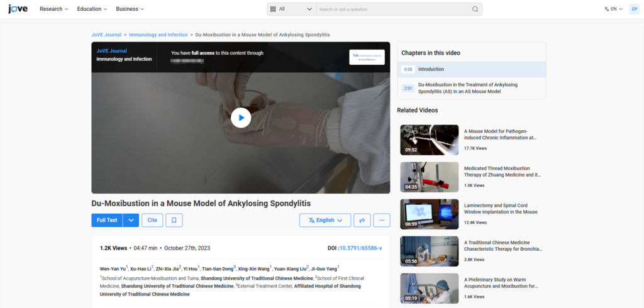Click the share arrow icon

coord(362,220)
